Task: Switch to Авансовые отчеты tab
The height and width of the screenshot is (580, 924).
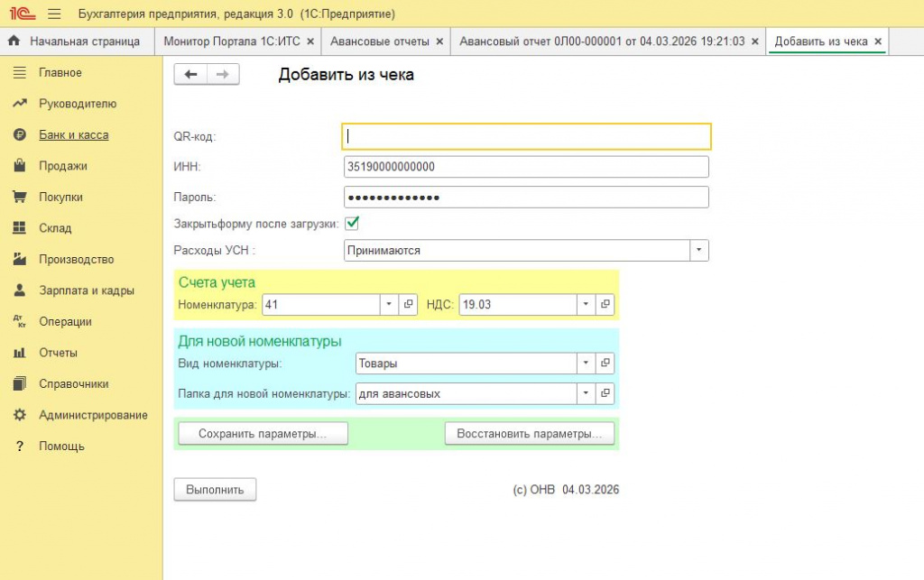Action: 380,41
